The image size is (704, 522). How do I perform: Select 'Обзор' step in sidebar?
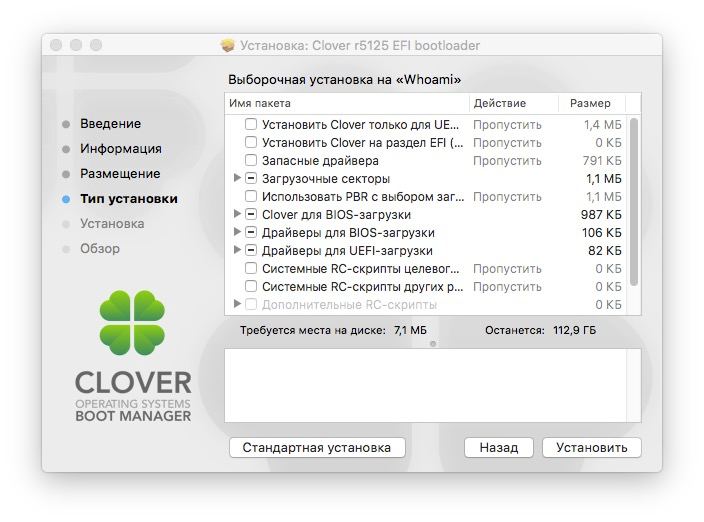[x=100, y=249]
